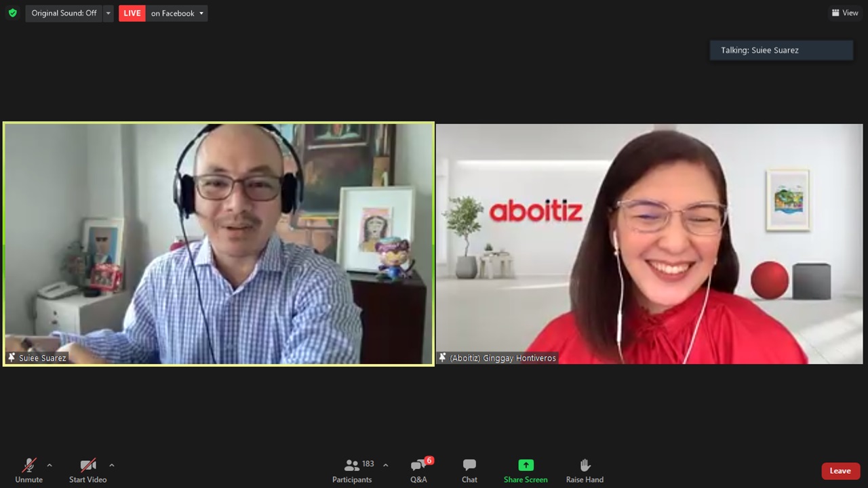
Task: Click the pin icon beside Suiee Suarez's name
Action: click(12, 357)
